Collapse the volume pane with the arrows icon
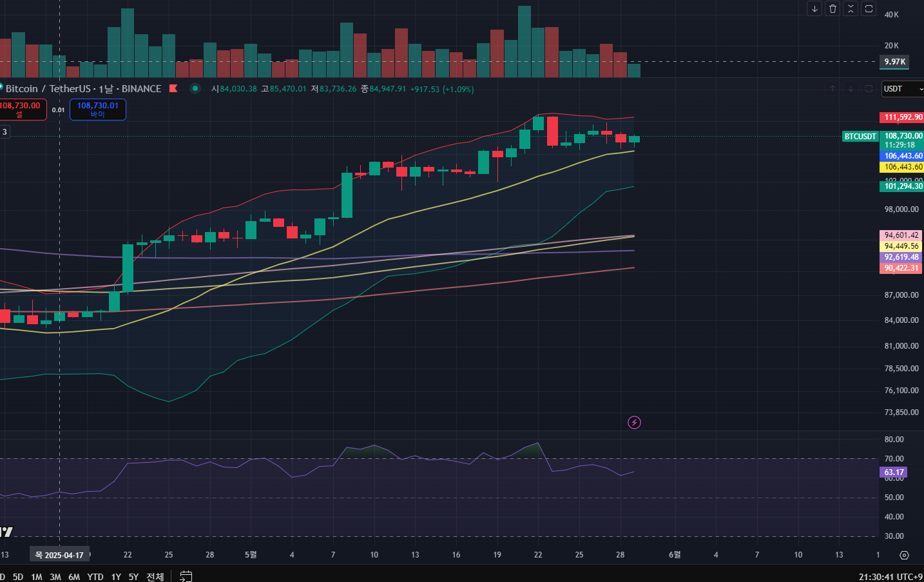The width and height of the screenshot is (924, 582). (x=851, y=8)
